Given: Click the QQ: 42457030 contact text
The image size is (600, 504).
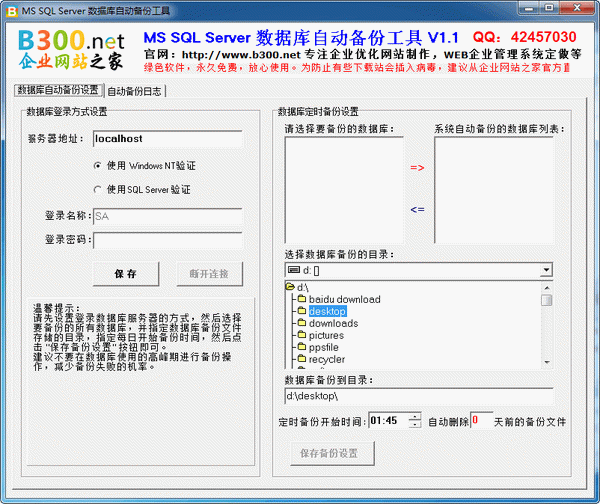Looking at the screenshot, I should tap(525, 37).
